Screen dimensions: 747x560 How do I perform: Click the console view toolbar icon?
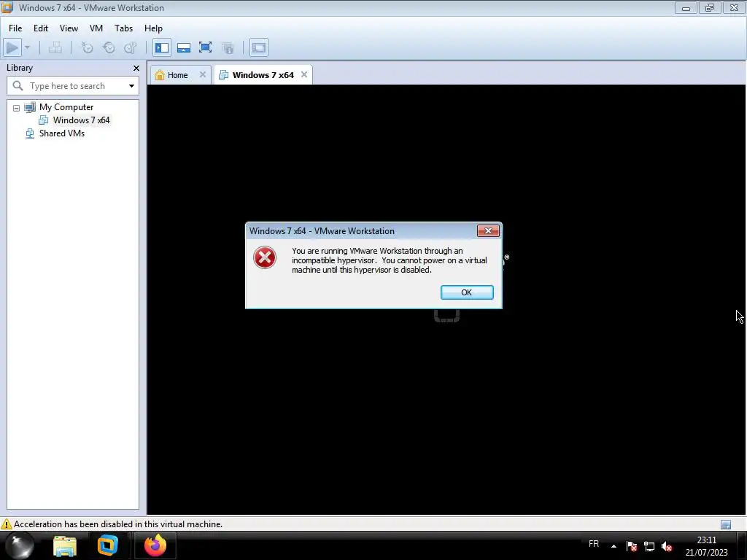(259, 47)
